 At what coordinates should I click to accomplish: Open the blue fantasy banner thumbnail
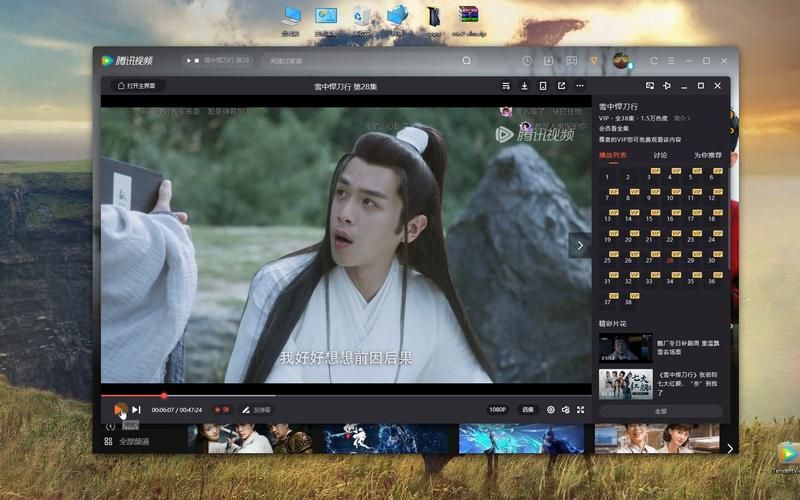click(x=521, y=439)
